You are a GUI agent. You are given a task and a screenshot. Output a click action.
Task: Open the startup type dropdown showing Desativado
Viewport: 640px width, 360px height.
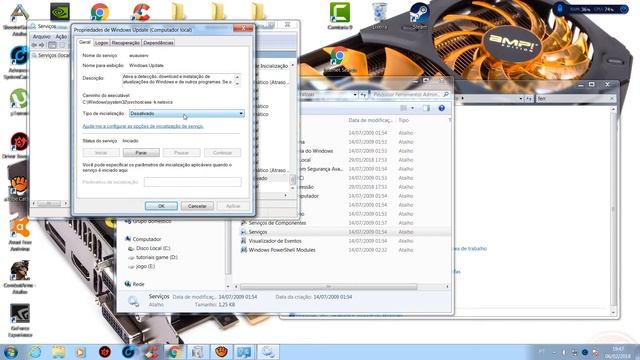click(187, 113)
